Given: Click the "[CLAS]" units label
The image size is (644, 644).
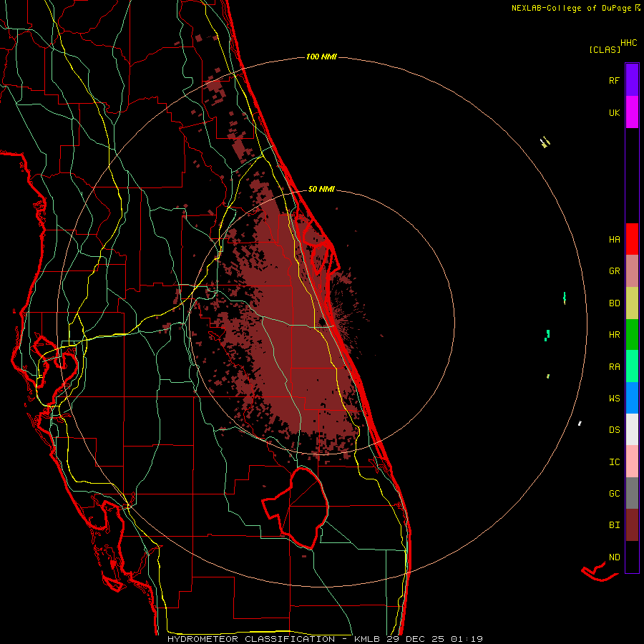Looking at the screenshot, I should click(x=605, y=49).
